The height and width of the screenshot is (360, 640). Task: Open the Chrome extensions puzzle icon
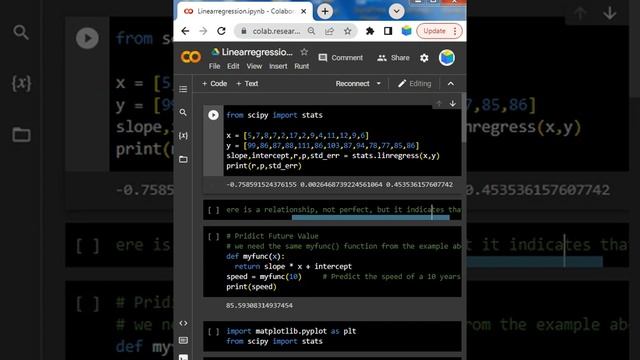tap(370, 31)
